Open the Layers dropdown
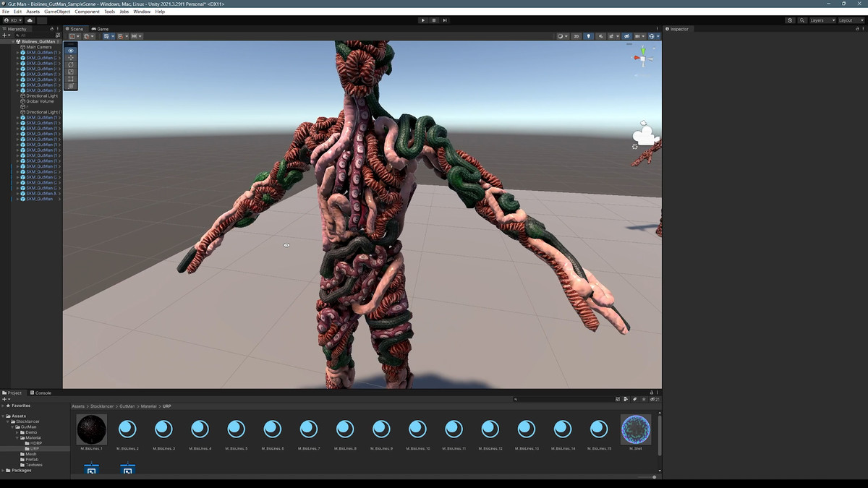Image resolution: width=868 pixels, height=488 pixels. 821,20
